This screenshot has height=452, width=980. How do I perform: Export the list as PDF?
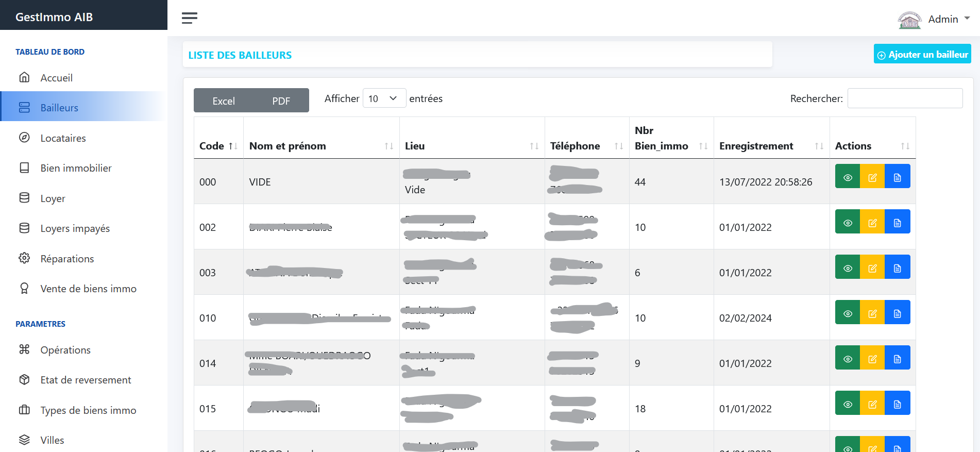(x=281, y=101)
